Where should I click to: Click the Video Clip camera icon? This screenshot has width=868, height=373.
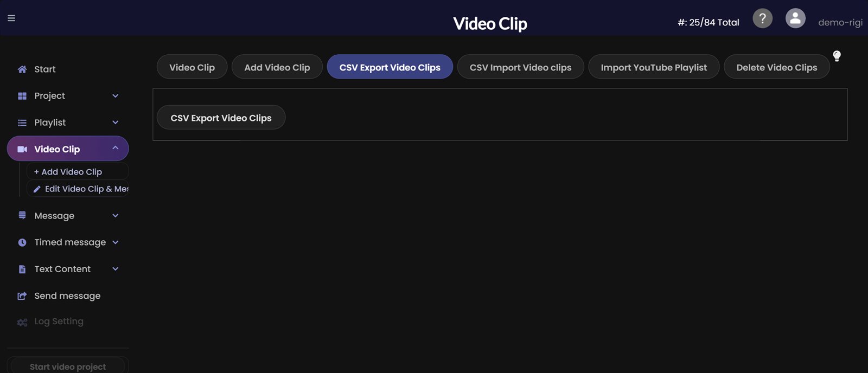pyautogui.click(x=22, y=149)
